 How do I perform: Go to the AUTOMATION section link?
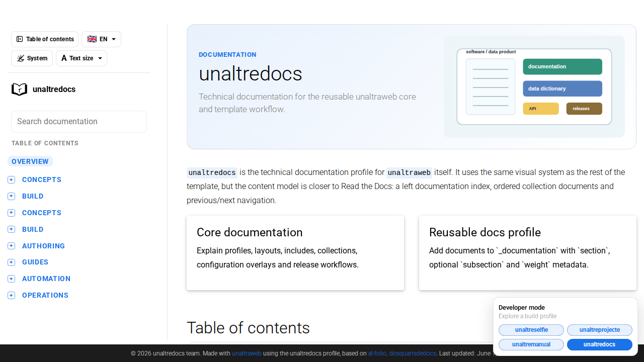[x=46, y=279]
